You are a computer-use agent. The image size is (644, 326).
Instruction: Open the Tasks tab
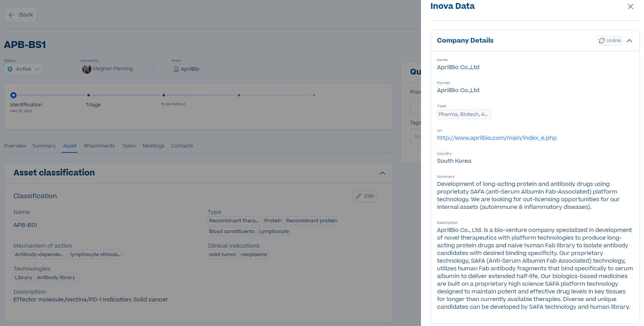coord(129,146)
